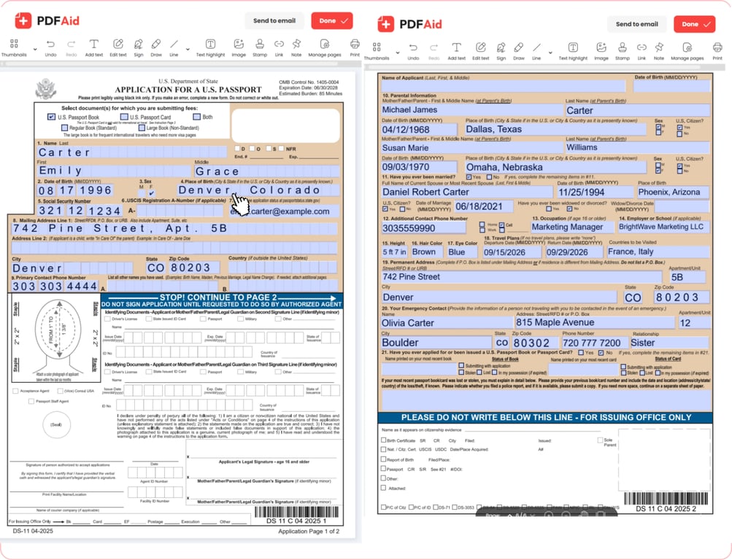Activate Text highlight in left panel toolbar
This screenshot has width=732, height=560.
coord(210,48)
